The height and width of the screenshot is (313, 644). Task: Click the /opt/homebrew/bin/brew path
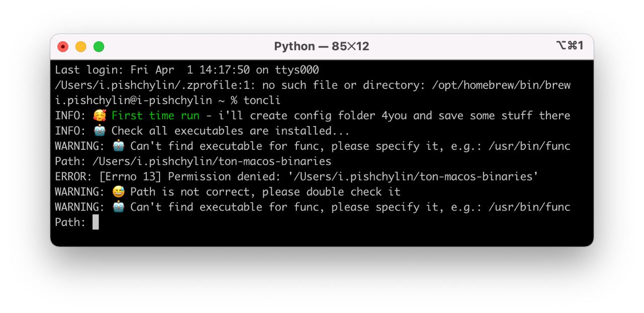tap(501, 85)
